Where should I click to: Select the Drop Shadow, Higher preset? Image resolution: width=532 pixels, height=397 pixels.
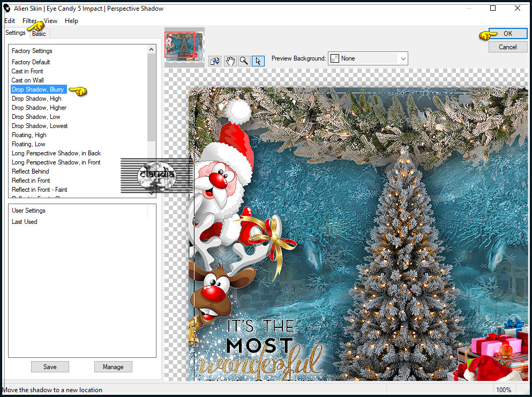(x=39, y=108)
